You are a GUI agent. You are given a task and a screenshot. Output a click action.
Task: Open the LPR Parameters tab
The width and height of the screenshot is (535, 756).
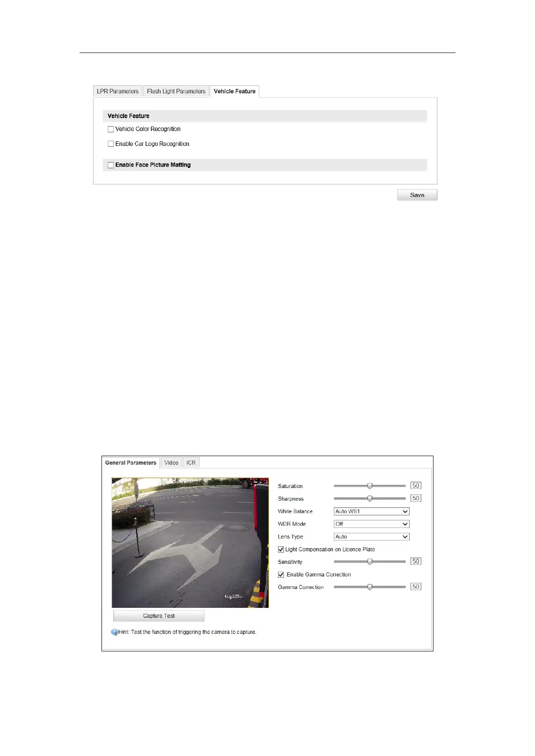pos(118,91)
